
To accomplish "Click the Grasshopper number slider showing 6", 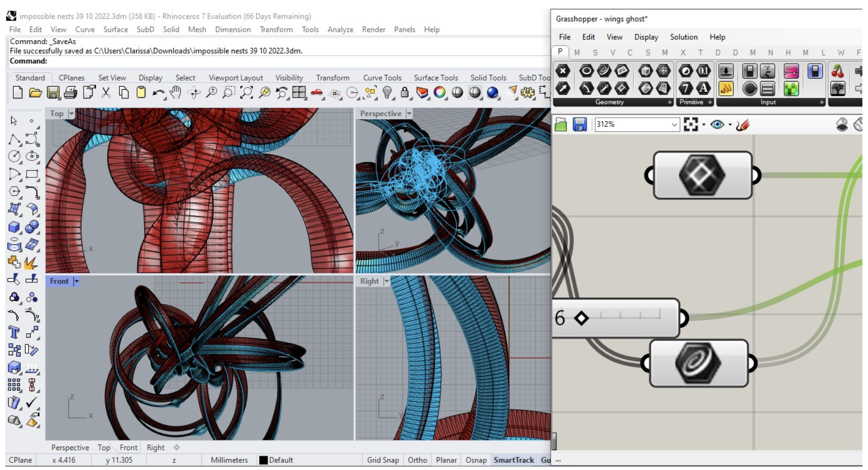I will tap(618, 318).
